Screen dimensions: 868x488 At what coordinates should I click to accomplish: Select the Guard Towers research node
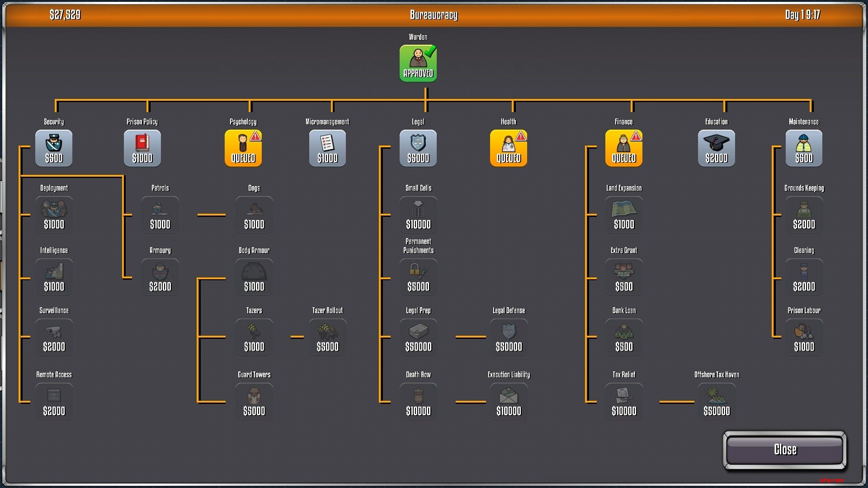click(x=254, y=401)
